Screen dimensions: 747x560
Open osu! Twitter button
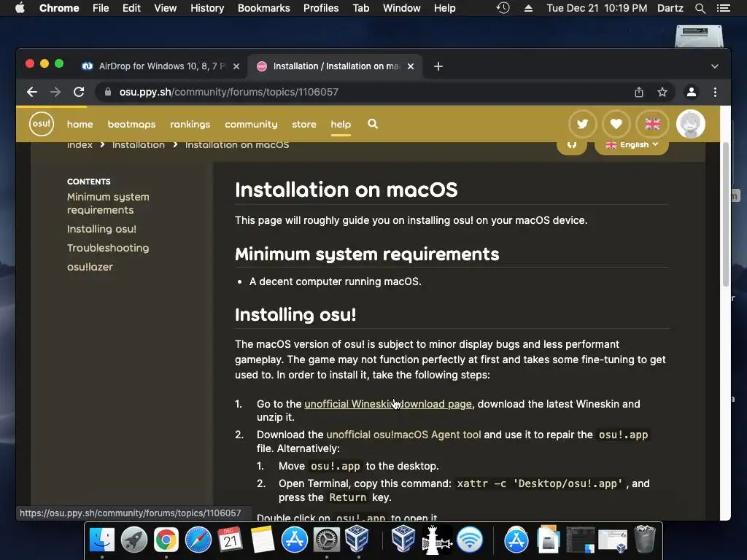[583, 124]
